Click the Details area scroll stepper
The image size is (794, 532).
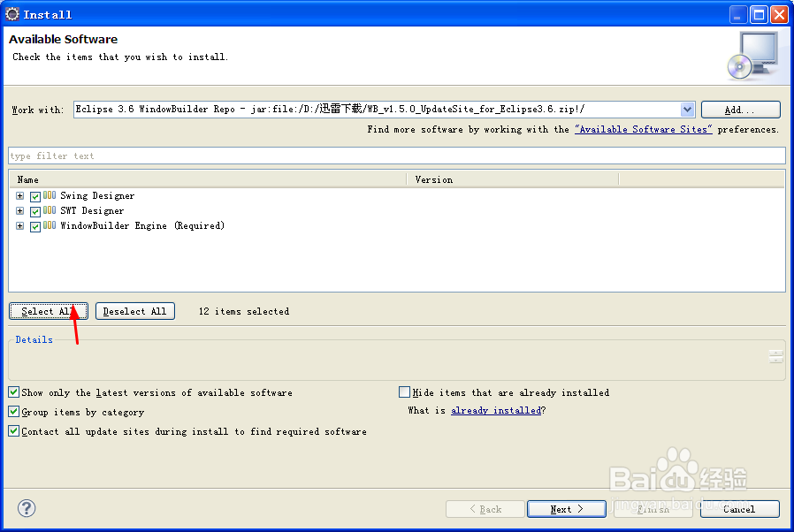775,356
